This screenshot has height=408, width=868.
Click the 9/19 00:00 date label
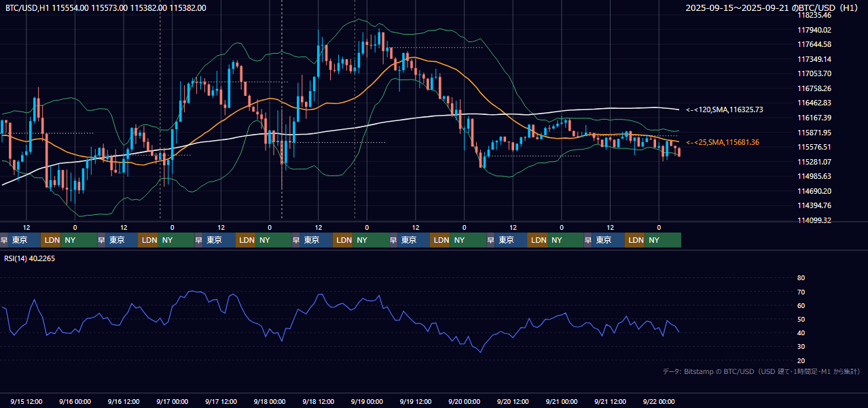point(367,402)
